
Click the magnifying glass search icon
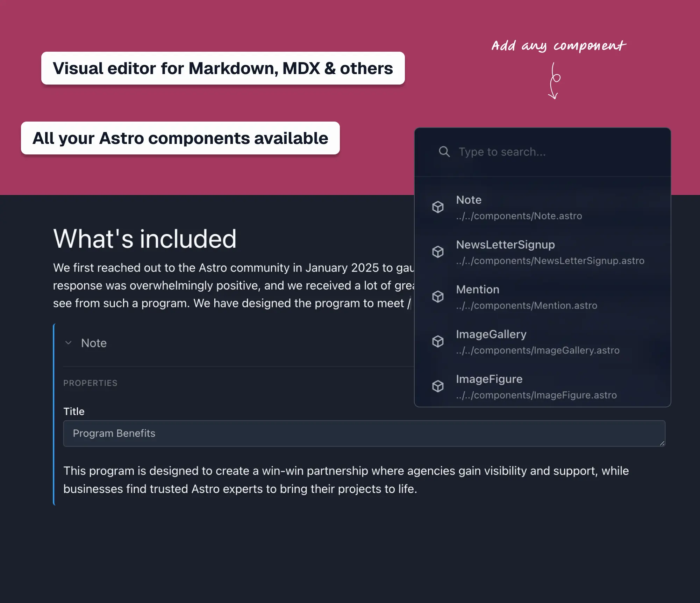pyautogui.click(x=444, y=152)
